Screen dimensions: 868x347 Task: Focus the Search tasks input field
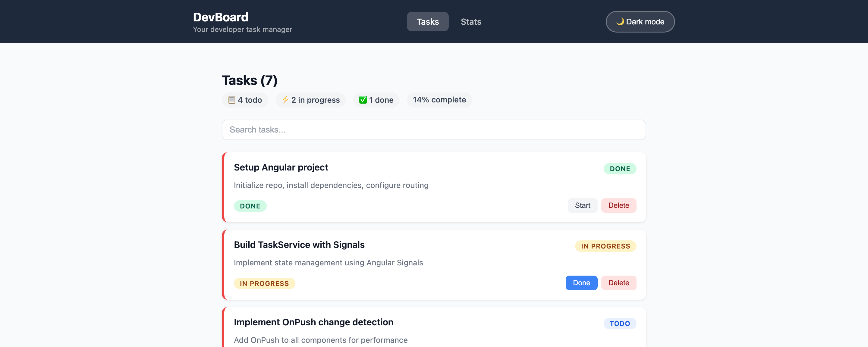pyautogui.click(x=434, y=130)
